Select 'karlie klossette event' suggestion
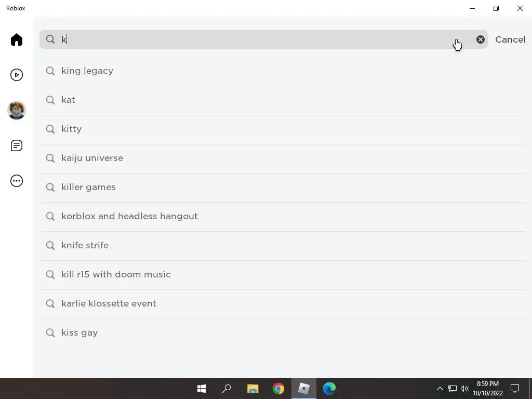The image size is (532, 399). [x=283, y=304]
